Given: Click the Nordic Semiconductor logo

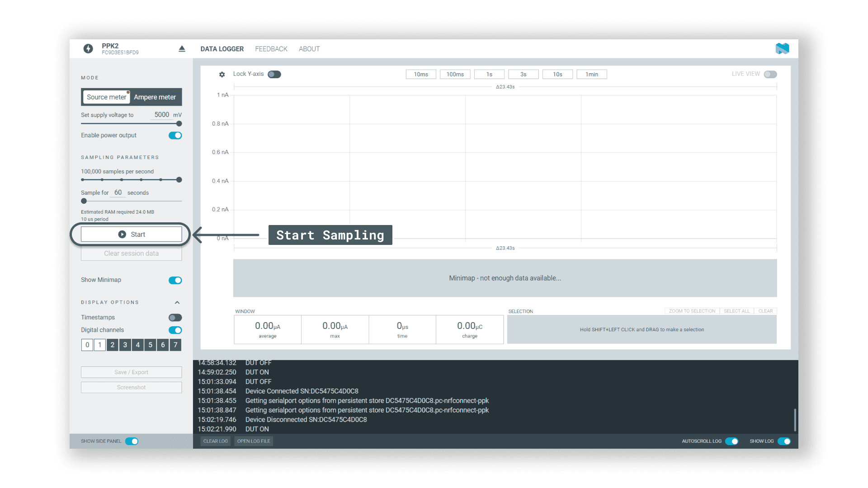Looking at the screenshot, I should [782, 49].
